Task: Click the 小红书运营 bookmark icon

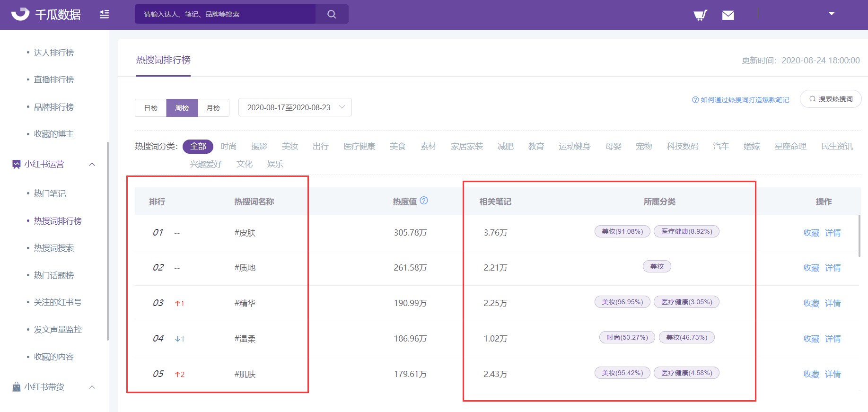Action: 17,164
